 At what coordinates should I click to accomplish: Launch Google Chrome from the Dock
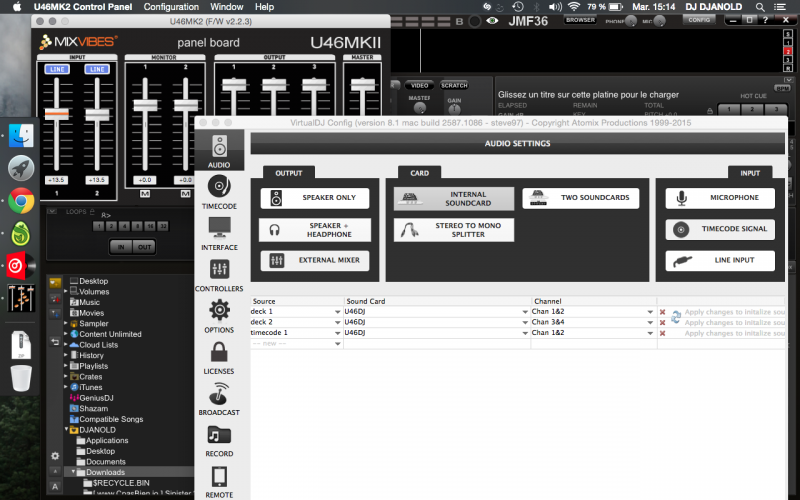tap(21, 201)
